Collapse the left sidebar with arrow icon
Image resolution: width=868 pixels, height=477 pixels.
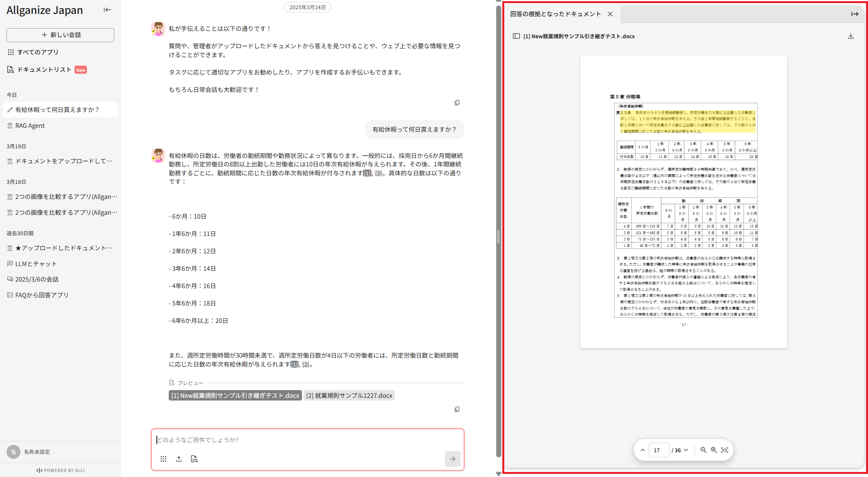pos(107,10)
